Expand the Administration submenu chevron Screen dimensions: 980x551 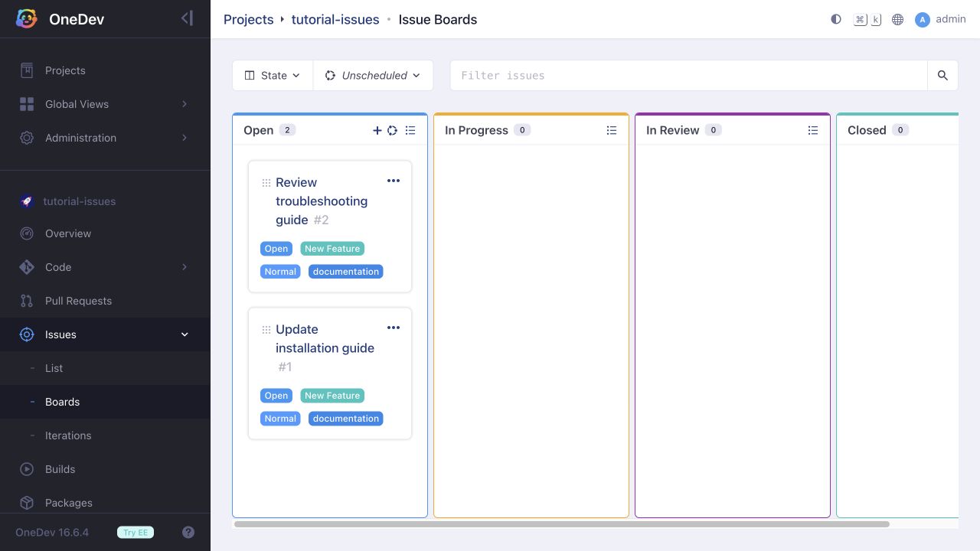pyautogui.click(x=185, y=138)
